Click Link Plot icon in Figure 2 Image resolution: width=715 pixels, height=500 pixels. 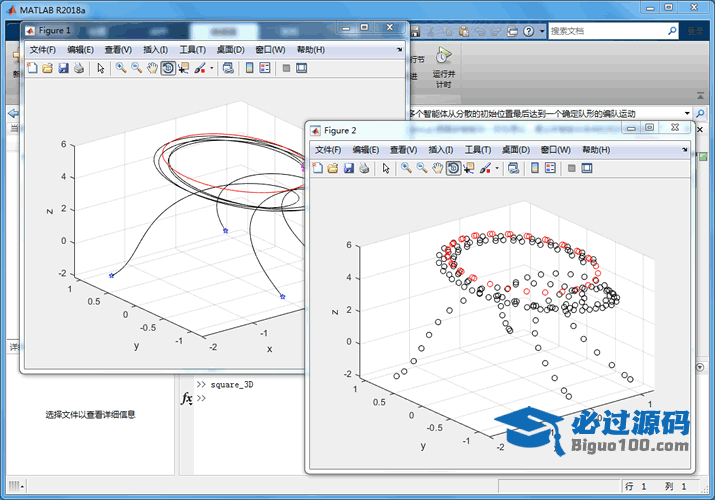(x=513, y=168)
